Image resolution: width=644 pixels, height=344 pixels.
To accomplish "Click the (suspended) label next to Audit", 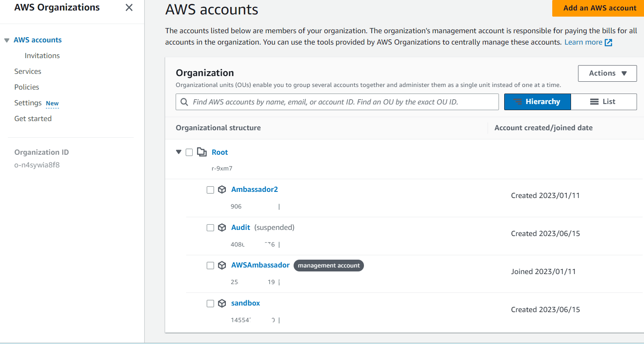I will click(x=274, y=227).
